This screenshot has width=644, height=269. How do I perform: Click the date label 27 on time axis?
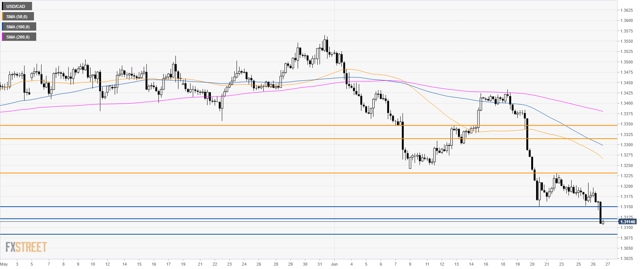[607, 264]
